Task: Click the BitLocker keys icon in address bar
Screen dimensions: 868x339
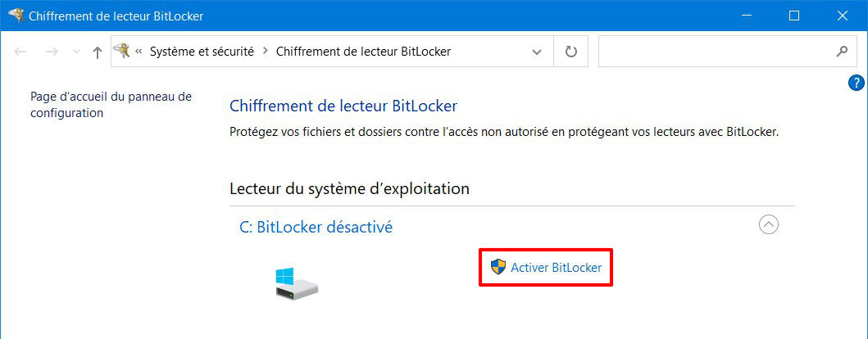Action: 122,52
